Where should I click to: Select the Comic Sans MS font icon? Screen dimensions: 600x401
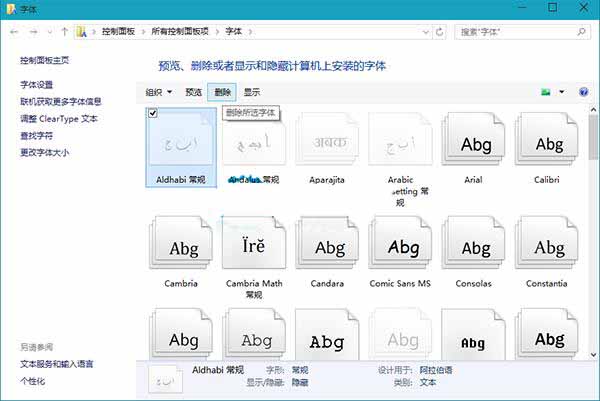[402, 249]
